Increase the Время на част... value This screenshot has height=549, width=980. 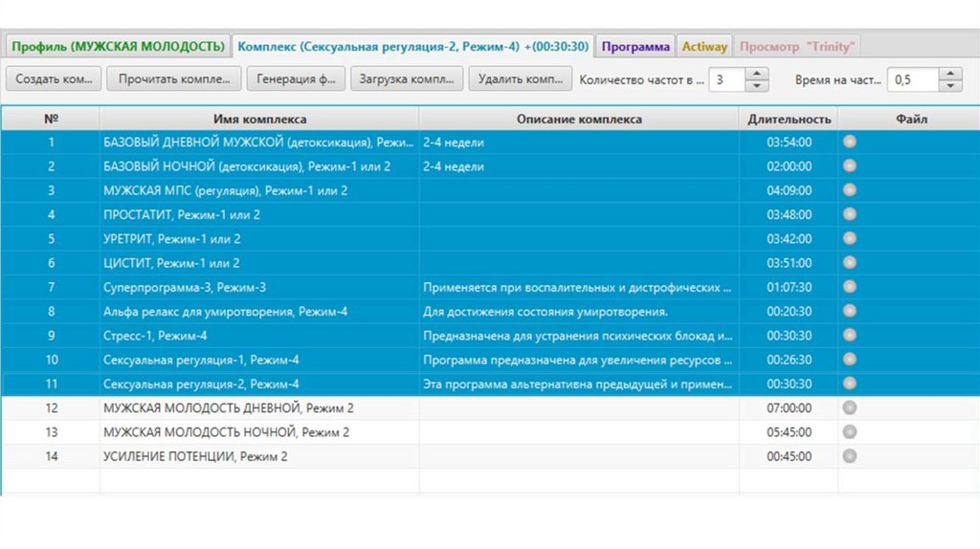[950, 74]
